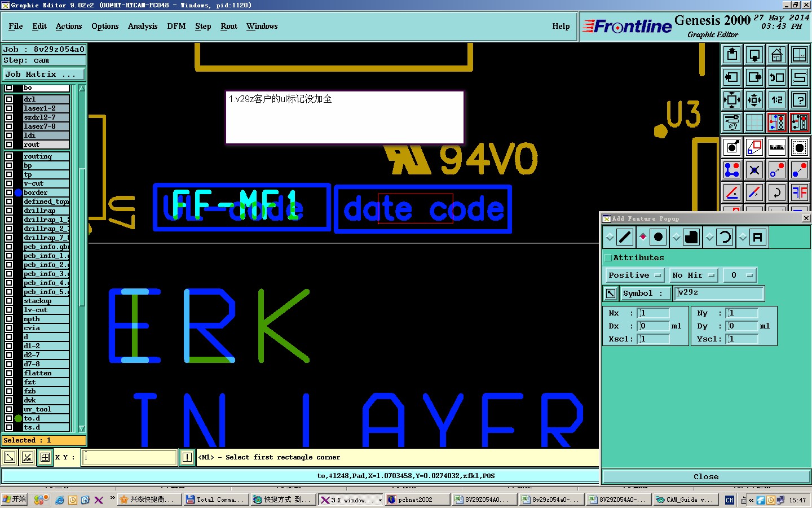The width and height of the screenshot is (812, 508).
Task: Select the surface feature type radio
Action: [676, 238]
